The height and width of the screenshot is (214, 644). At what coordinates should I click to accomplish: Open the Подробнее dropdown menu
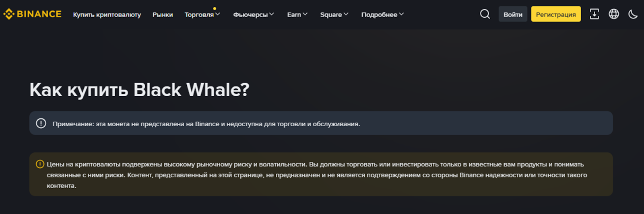[379, 14]
